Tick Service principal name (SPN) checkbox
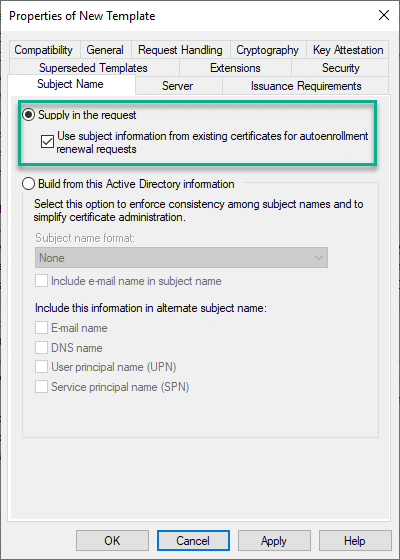Image resolution: width=400 pixels, height=560 pixels. [41, 386]
